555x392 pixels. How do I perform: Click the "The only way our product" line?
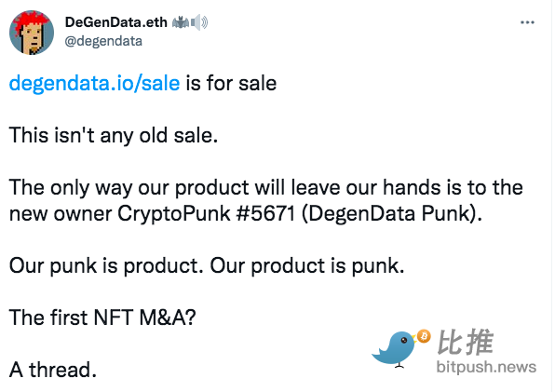click(x=265, y=187)
